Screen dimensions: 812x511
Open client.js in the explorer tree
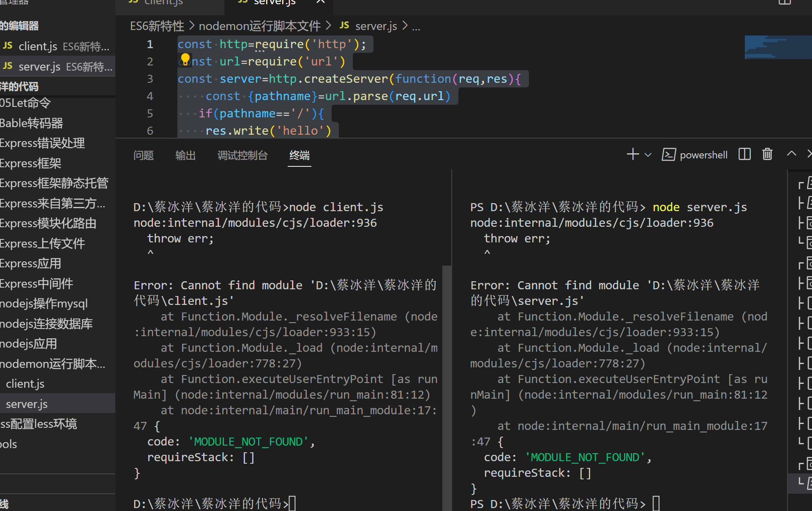tap(57, 383)
